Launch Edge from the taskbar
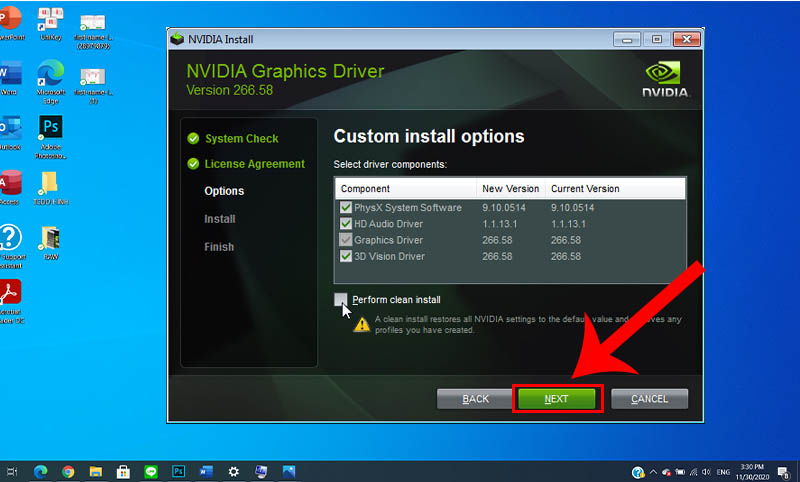 40,472
